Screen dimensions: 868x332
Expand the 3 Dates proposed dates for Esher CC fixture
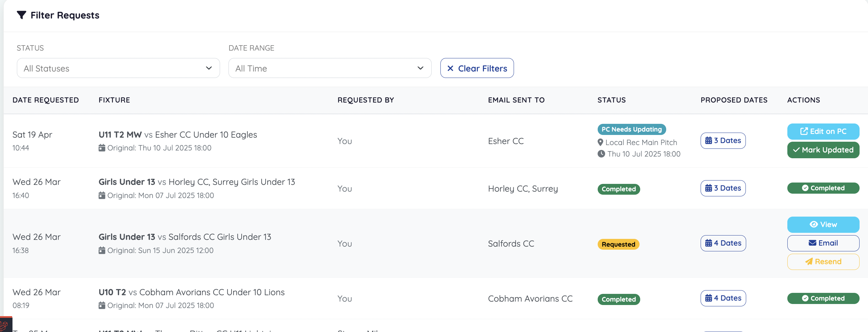coord(723,140)
